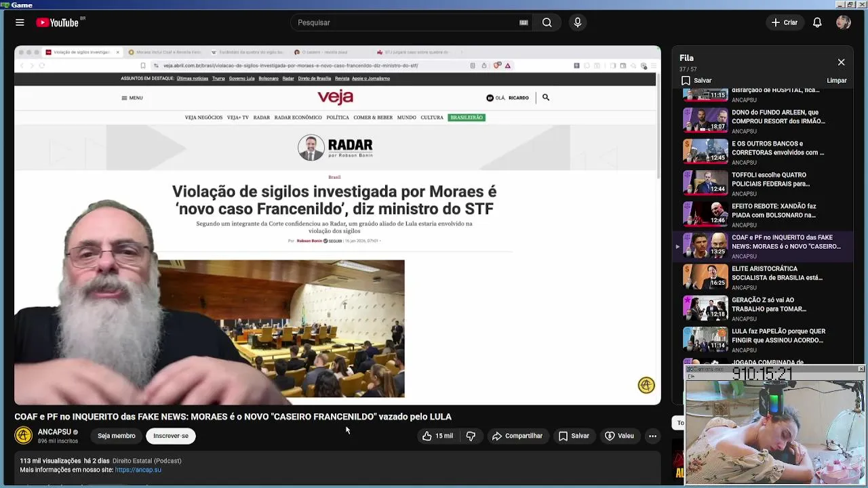Save the queue with the Salvar button
Image resolution: width=868 pixels, height=488 pixels.
tap(696, 81)
